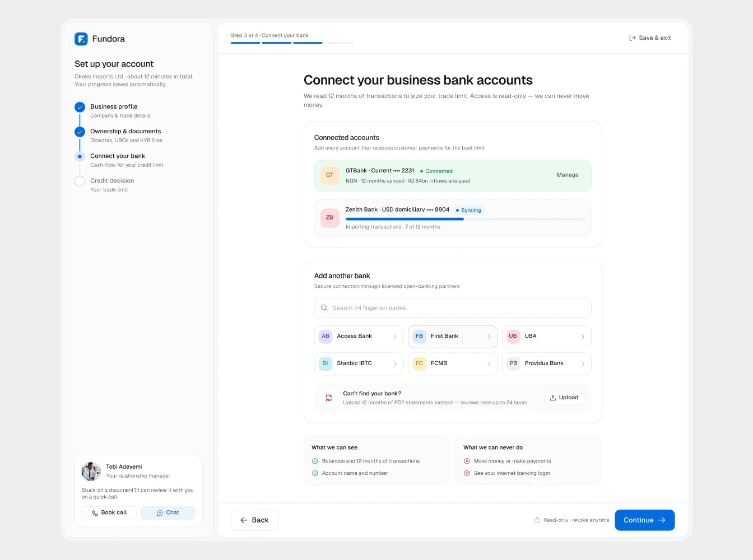Click the FC badge icon for FCMB
This screenshot has height=560, width=753.
click(x=419, y=363)
